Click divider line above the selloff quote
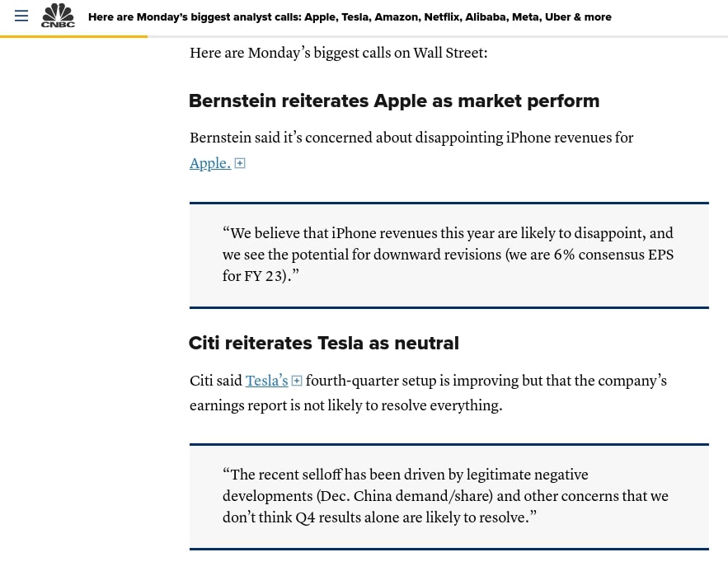The height and width of the screenshot is (571, 728). pyautogui.click(x=449, y=444)
